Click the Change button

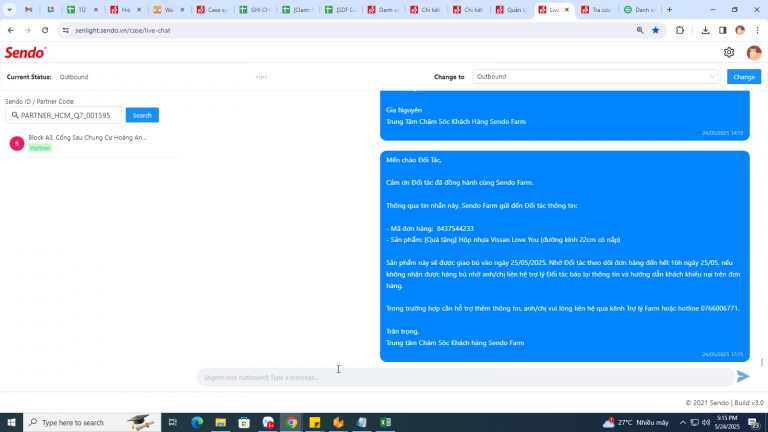coord(744,77)
